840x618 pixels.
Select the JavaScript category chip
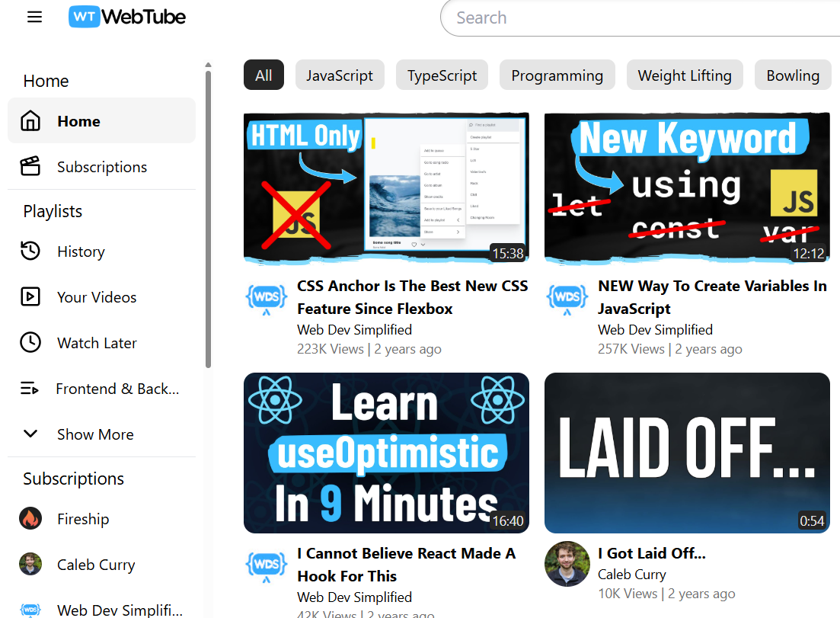point(340,75)
